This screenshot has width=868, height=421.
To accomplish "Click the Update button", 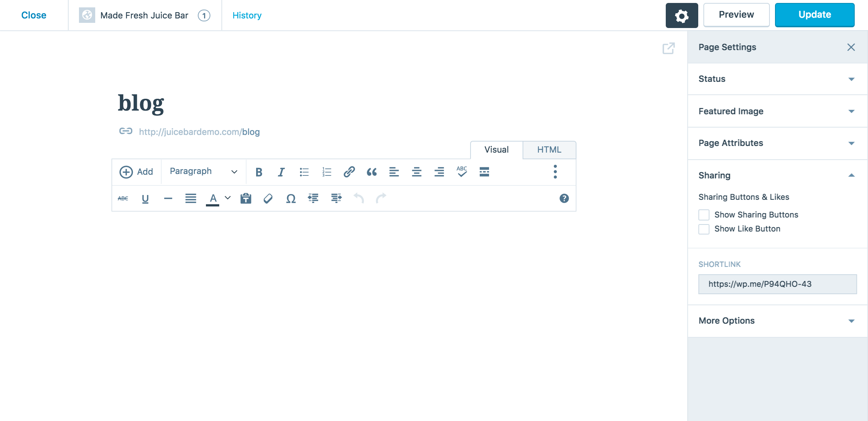I will click(x=814, y=15).
